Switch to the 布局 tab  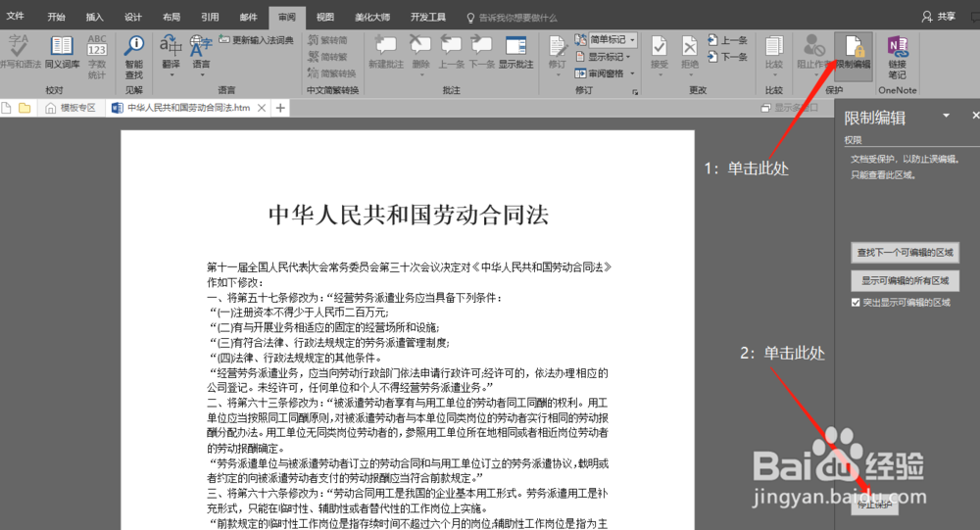[171, 17]
